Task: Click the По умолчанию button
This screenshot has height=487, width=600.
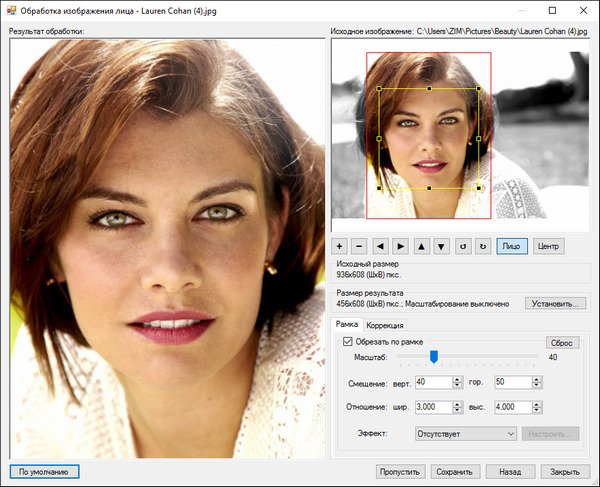Action: point(44,472)
